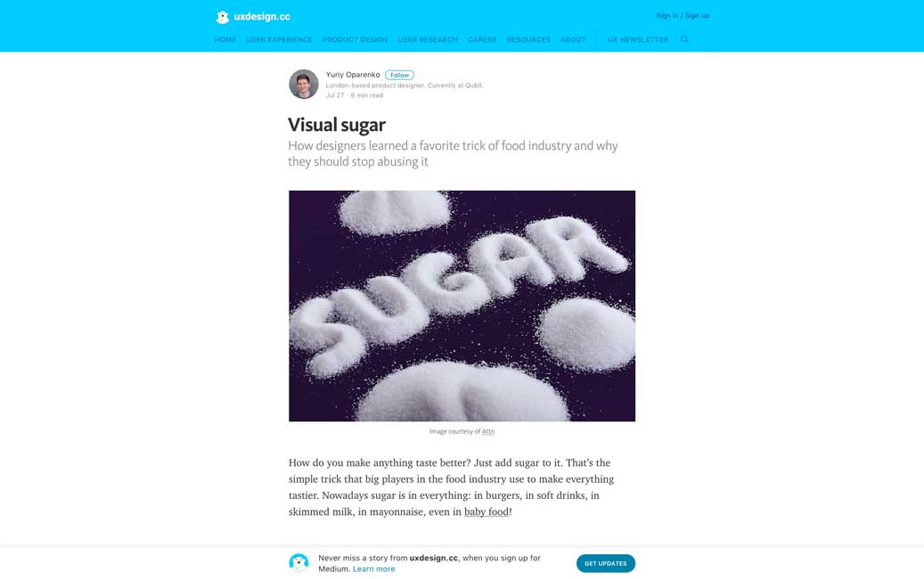Screen dimensions: 924x579
Task: Open Yuriy Oparenko's profile photo
Action: pos(304,85)
